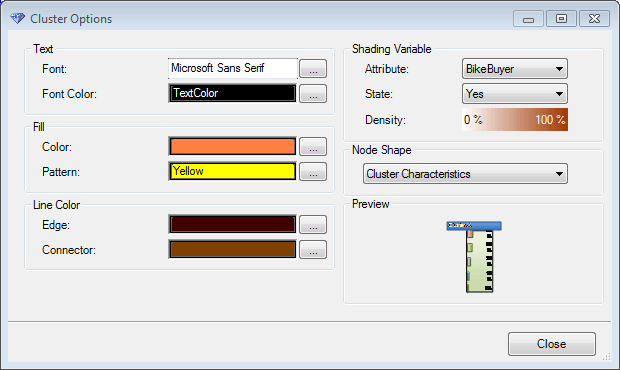Minimize the Cluster Options window

(528, 19)
